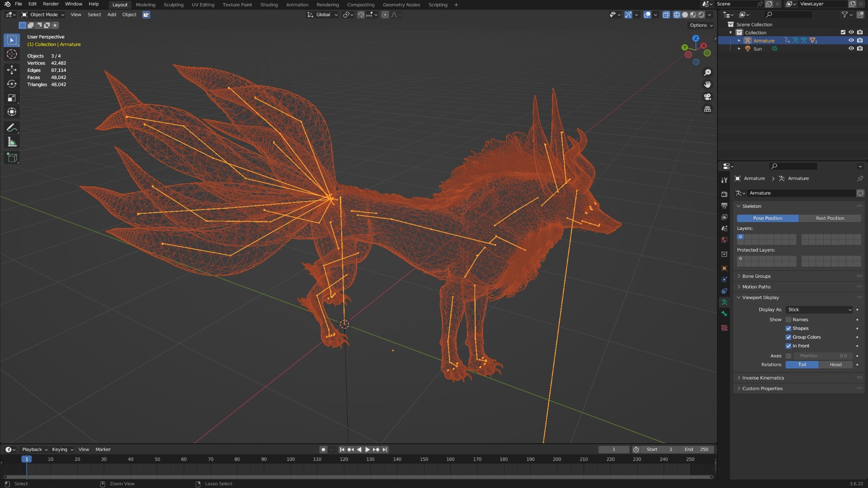Toggle camera view icon in viewport
868x488 pixels.
click(708, 97)
